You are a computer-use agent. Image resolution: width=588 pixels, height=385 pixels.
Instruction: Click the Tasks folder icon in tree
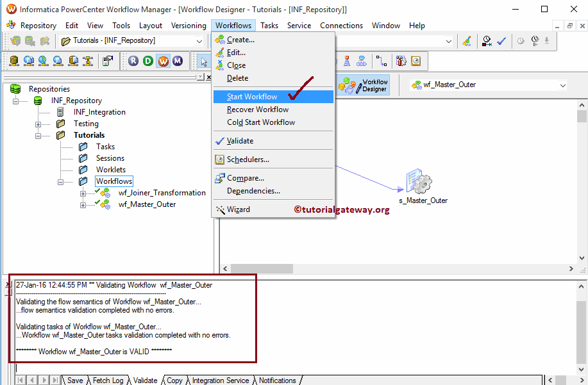83,147
